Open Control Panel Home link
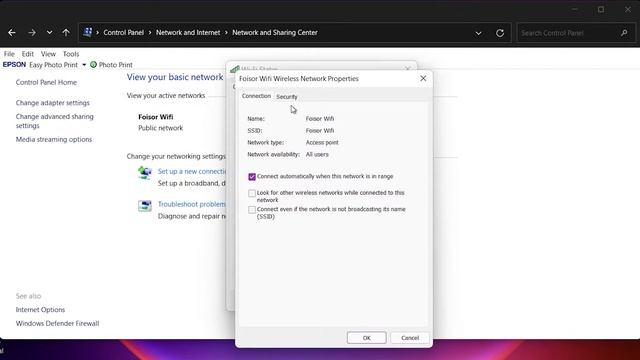The height and width of the screenshot is (360, 640). point(46,82)
